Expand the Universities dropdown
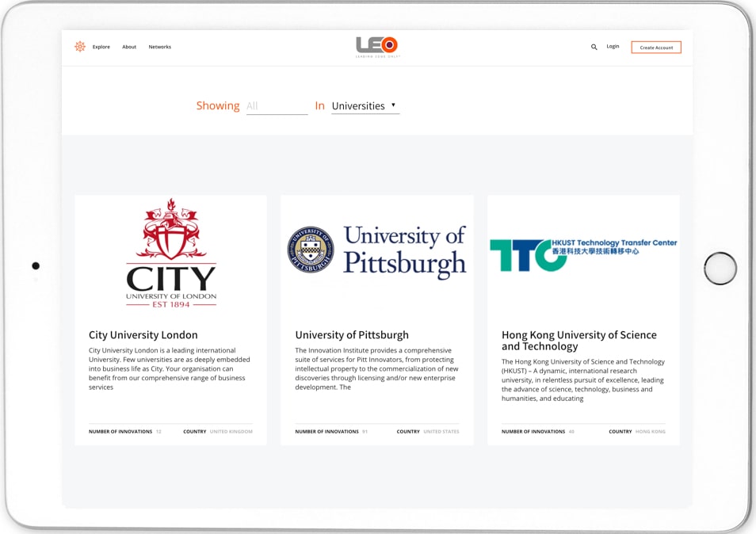 tap(365, 106)
